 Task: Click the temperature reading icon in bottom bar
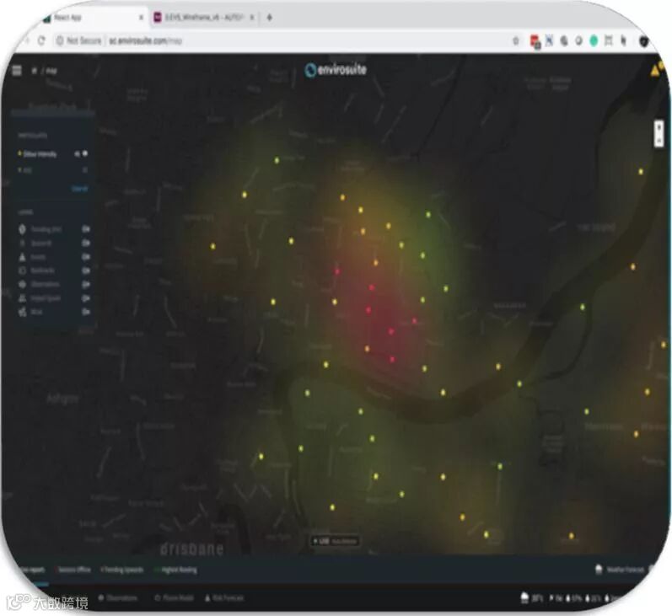pos(524,598)
